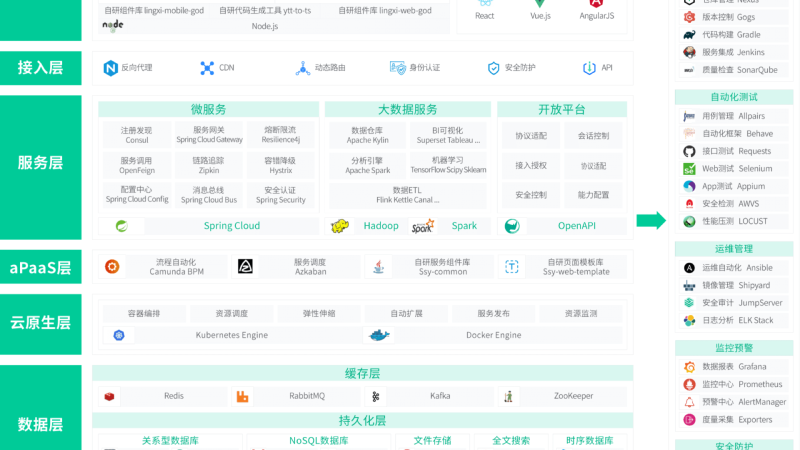
Task: Click the 数据ETL Flink Kettle cell
Action: click(408, 194)
